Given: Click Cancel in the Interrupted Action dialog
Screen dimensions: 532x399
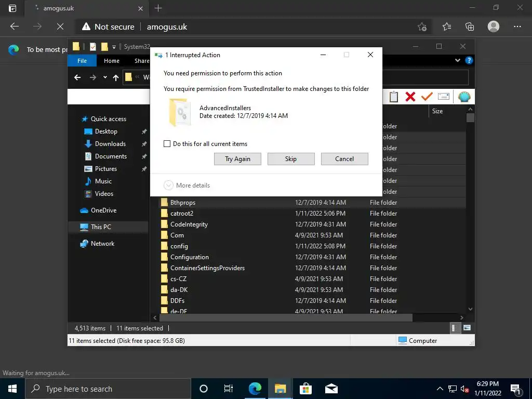Looking at the screenshot, I should click(x=344, y=159).
